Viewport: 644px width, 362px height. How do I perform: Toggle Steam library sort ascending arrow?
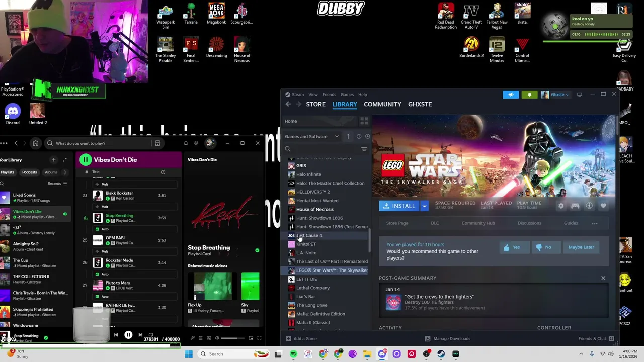click(348, 136)
